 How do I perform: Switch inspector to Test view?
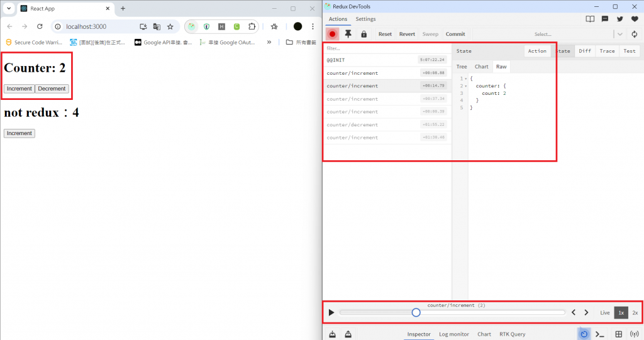629,51
